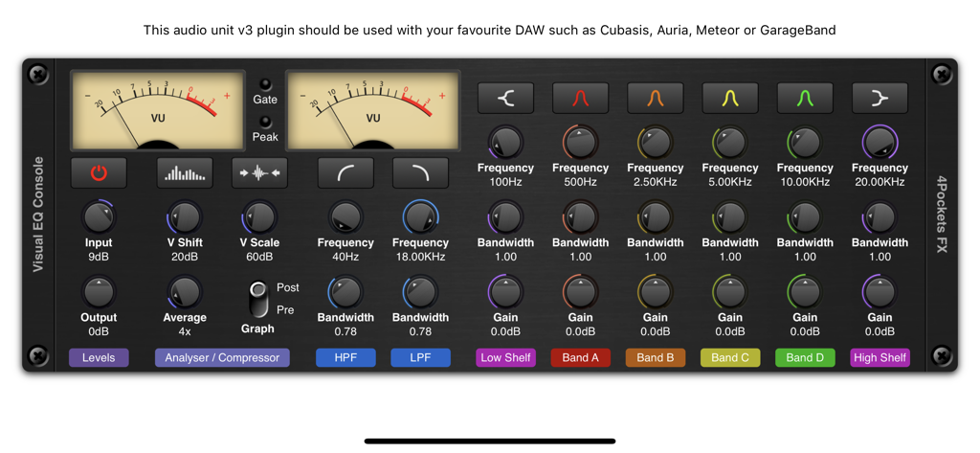
Task: Click the Gate indicator LED
Action: click(x=266, y=84)
